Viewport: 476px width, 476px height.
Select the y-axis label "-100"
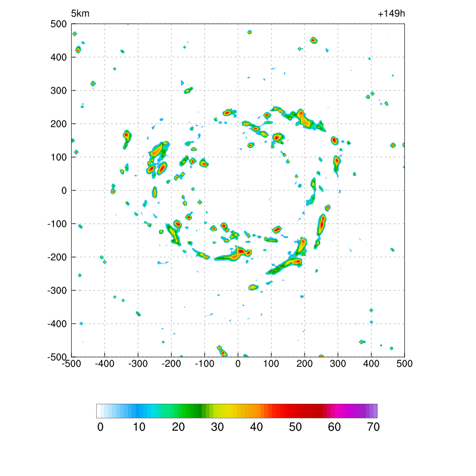(x=57, y=224)
